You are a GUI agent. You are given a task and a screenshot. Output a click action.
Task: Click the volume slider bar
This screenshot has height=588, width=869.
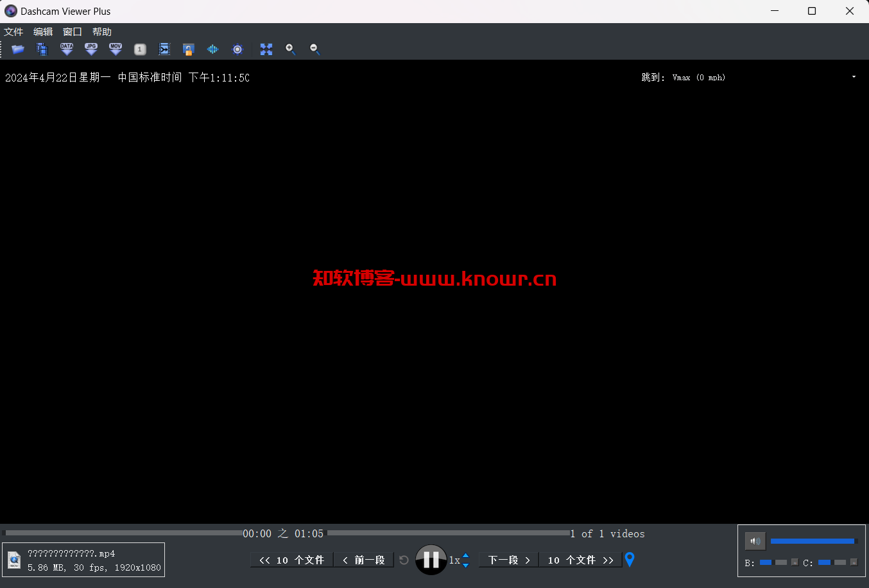tap(814, 541)
